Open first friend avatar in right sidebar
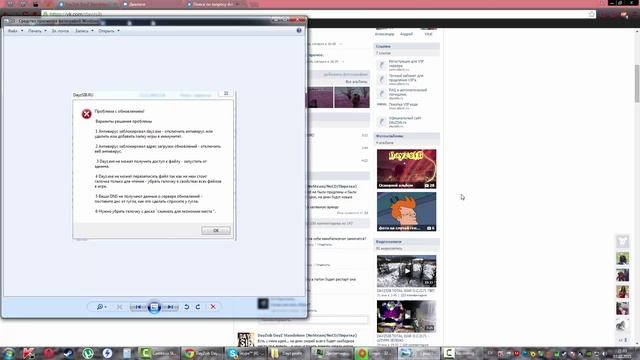The image size is (640, 360). (622, 258)
